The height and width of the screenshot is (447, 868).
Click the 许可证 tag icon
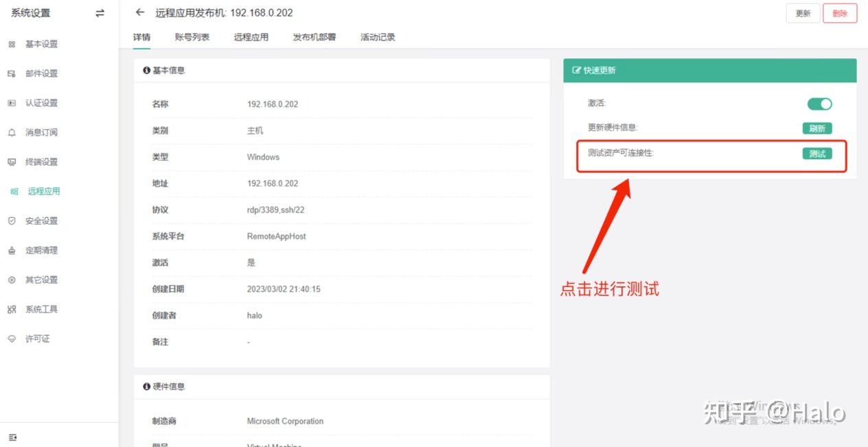pyautogui.click(x=12, y=339)
